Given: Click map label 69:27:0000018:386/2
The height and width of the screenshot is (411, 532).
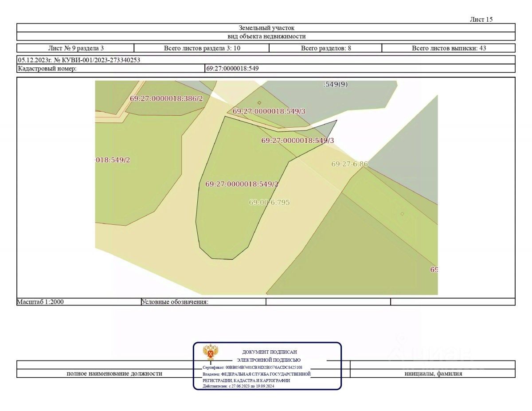Looking at the screenshot, I should click(166, 98).
